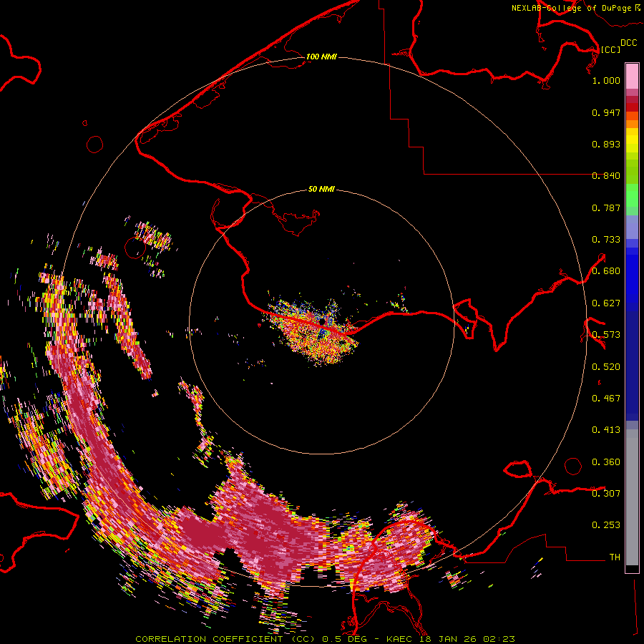Click the TH threshold label on the scale
Viewport: 644px width, 644px height.
pos(615,557)
